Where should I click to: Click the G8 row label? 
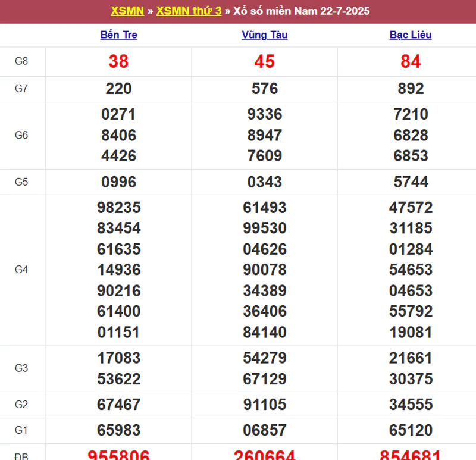(21, 61)
